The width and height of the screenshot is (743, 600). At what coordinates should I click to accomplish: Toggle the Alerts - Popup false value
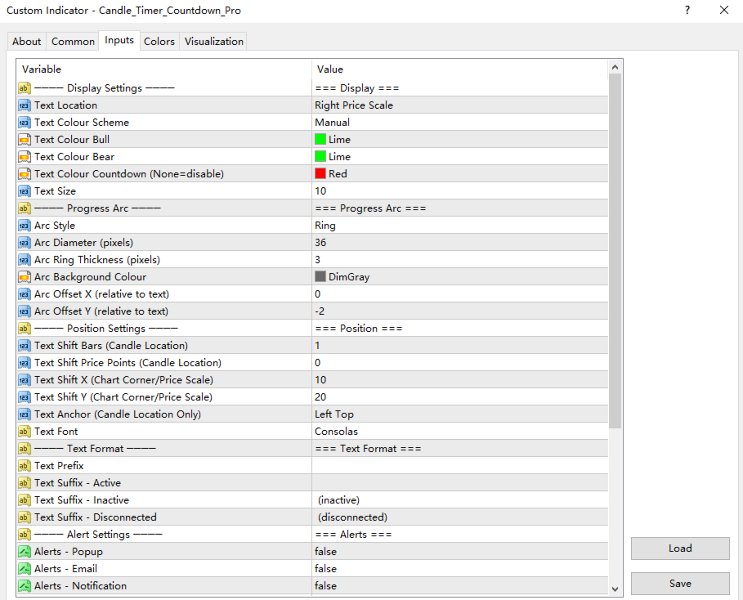click(x=460, y=551)
